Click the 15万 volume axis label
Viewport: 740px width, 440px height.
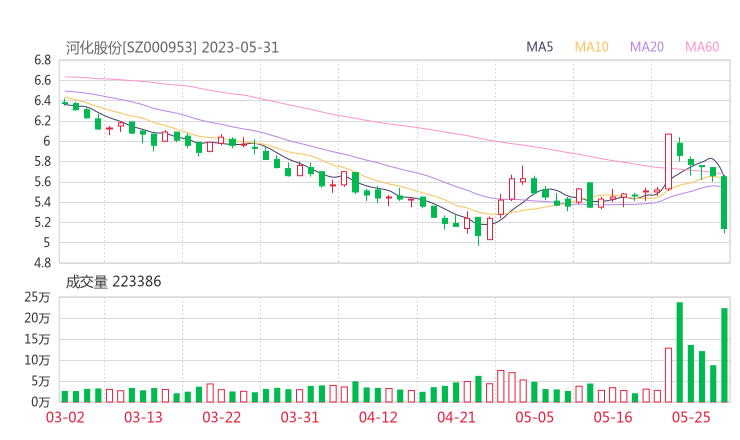[x=37, y=339]
